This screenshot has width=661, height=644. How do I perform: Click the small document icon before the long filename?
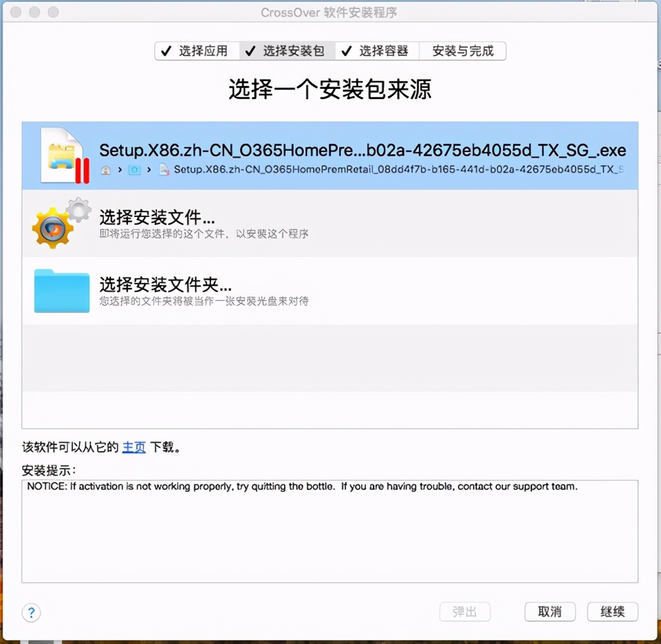coord(163,170)
